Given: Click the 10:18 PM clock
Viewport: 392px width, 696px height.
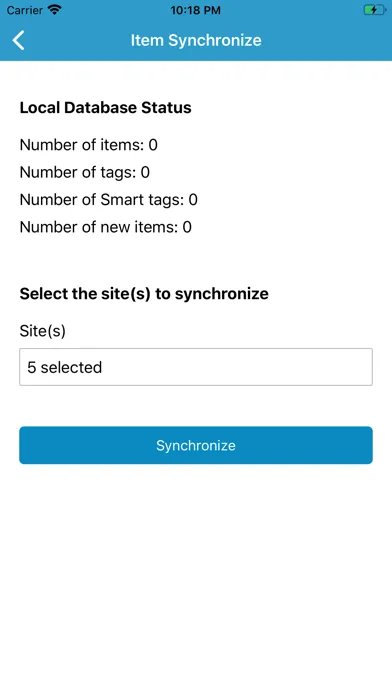Looking at the screenshot, I should tap(196, 10).
